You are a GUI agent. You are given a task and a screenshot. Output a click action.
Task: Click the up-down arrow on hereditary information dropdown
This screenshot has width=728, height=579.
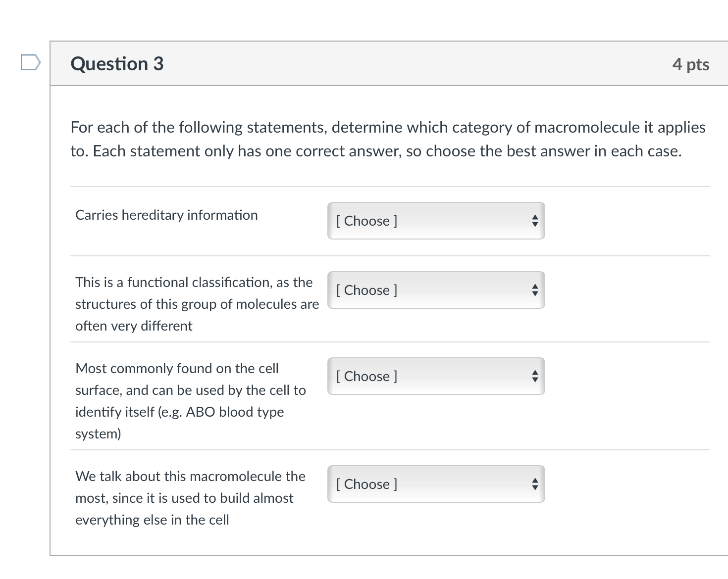(535, 221)
